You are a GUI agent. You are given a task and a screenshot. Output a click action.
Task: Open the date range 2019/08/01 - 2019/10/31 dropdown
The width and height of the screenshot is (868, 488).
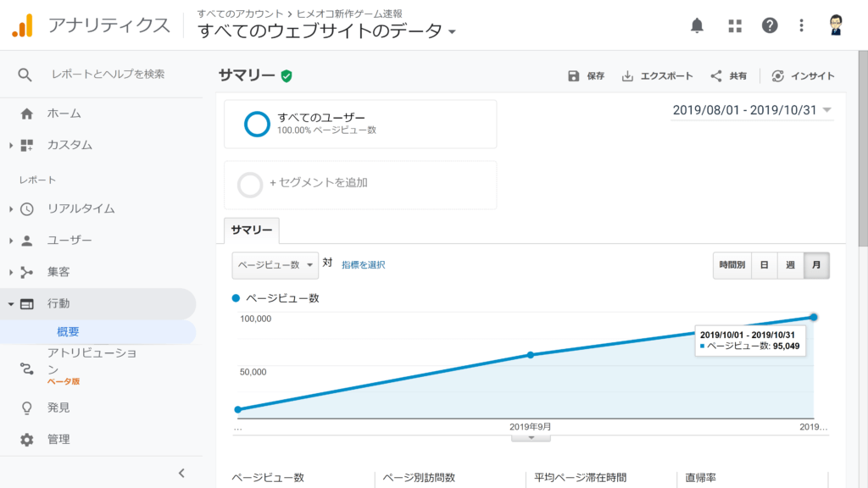[751, 110]
